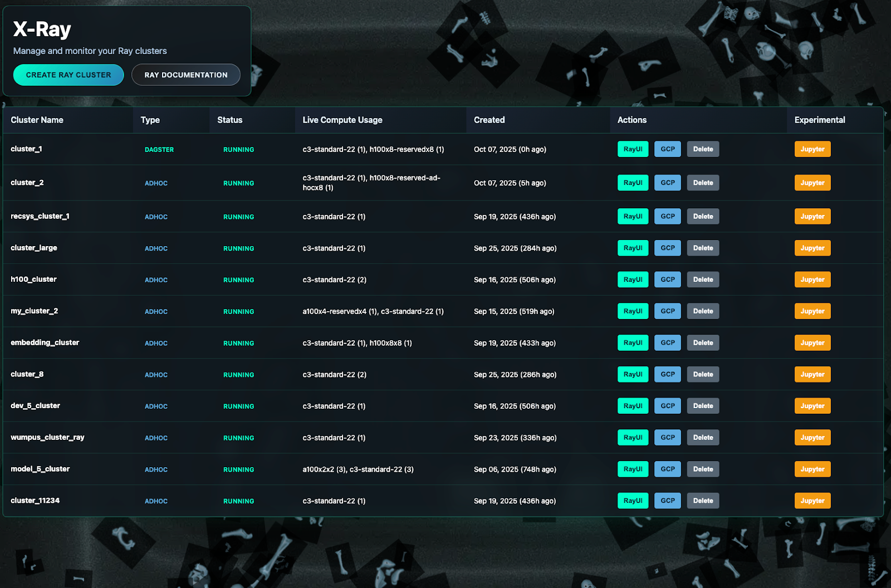Screen dimensions: 891x588
Task: Launch Jupyter for cluster_large
Action: click(x=812, y=248)
